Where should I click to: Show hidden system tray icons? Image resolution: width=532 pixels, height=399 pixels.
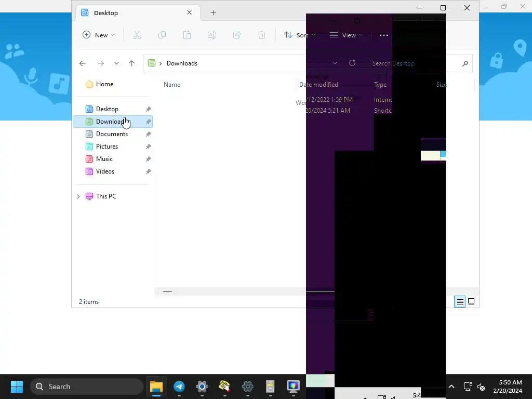click(451, 387)
